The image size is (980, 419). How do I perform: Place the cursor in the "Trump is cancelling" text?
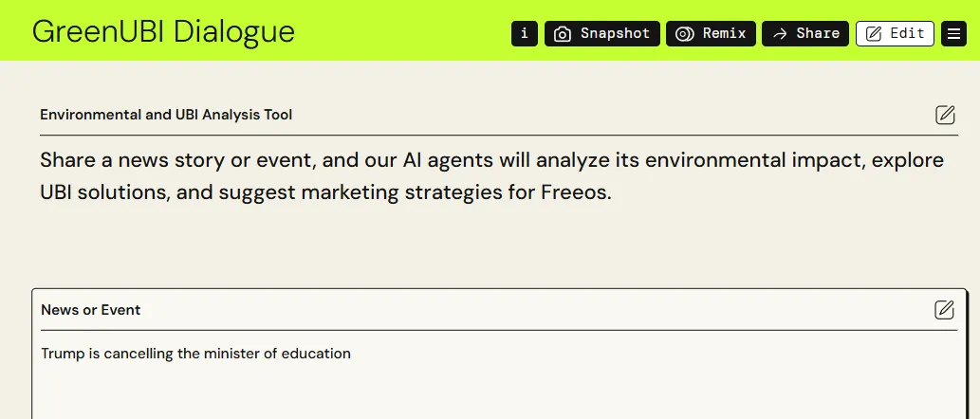pos(195,354)
